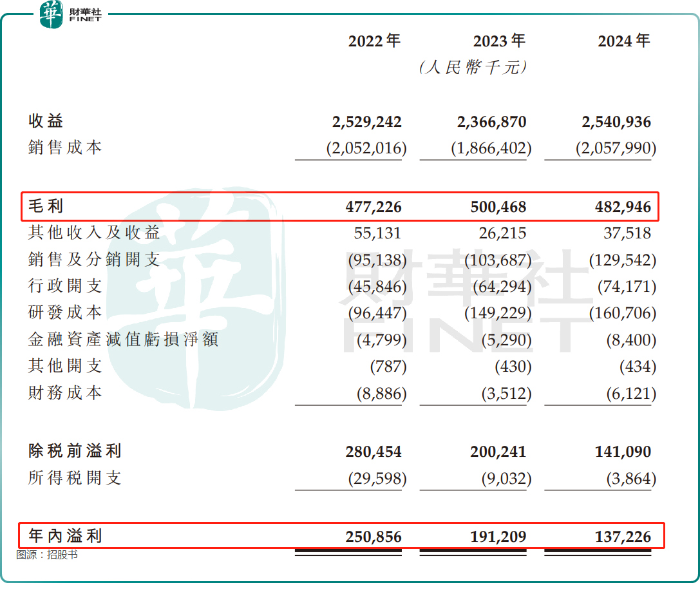The height and width of the screenshot is (596, 700).
Task: Click the 金融資產減值虧損淨額 row label
Action: click(x=123, y=339)
